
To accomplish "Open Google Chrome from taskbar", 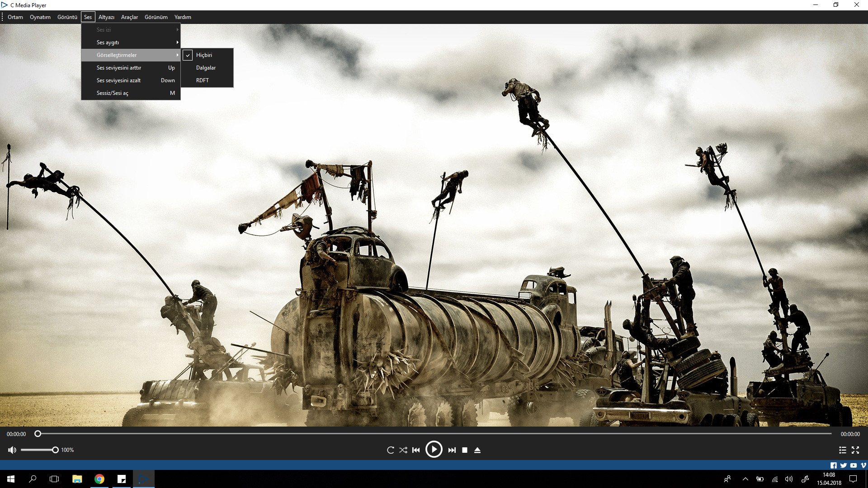I will [x=99, y=479].
